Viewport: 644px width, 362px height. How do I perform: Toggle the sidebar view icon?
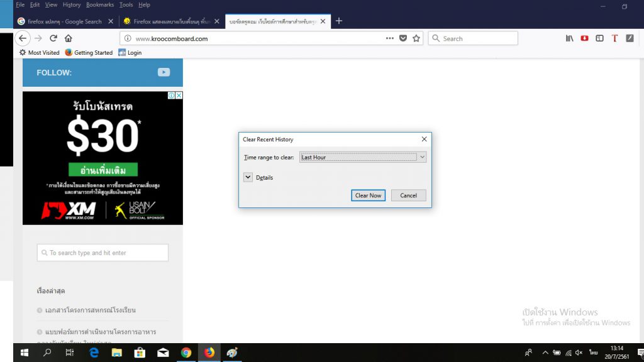pos(599,38)
